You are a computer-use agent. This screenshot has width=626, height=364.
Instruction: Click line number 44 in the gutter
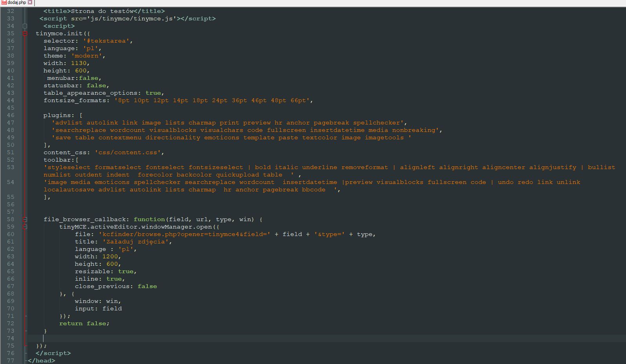(x=10, y=101)
